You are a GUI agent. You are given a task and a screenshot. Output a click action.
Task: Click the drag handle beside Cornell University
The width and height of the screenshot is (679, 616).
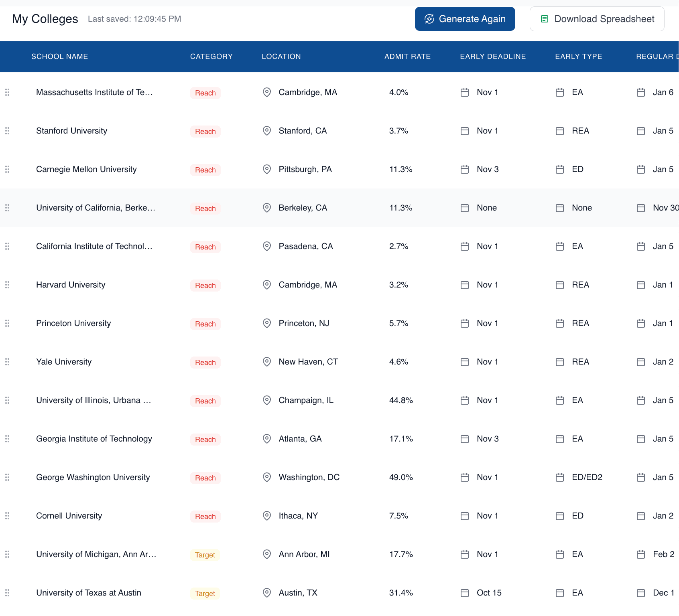coord(7,516)
